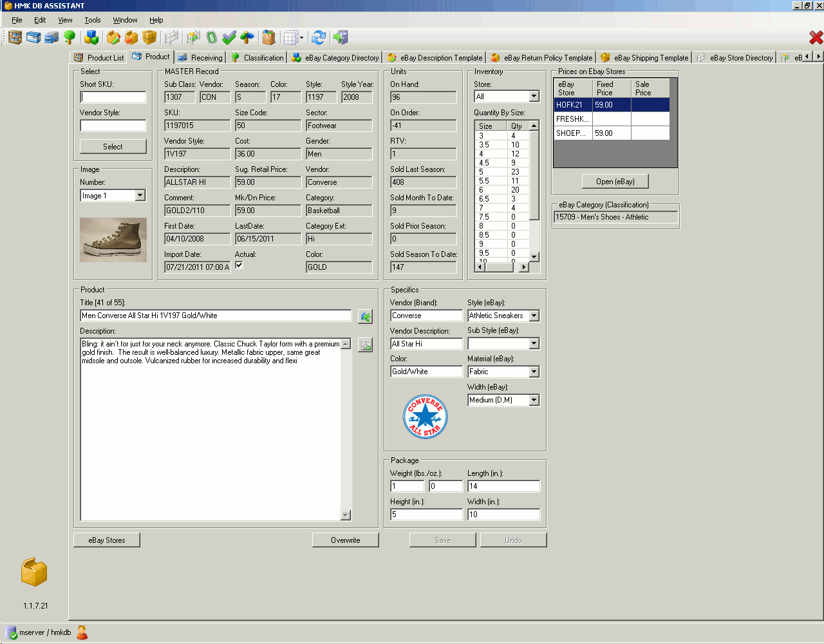The height and width of the screenshot is (644, 824).
Task: Click the Quantity By Size vertical scrollbar
Action: click(x=534, y=191)
